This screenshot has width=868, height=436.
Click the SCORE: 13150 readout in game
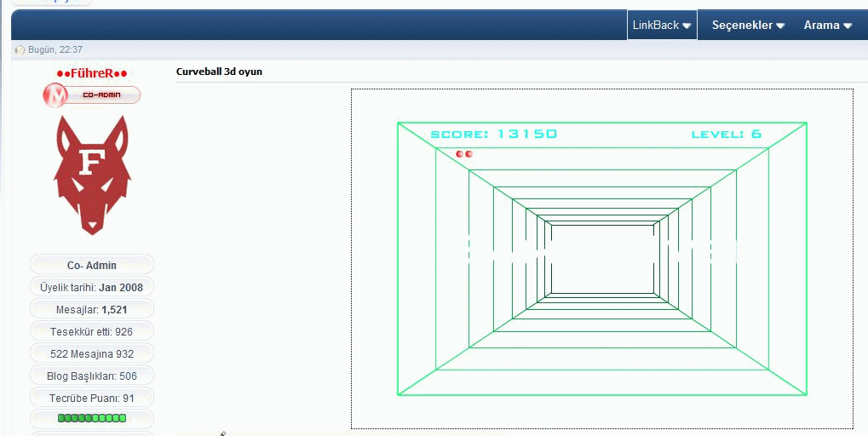(494, 134)
